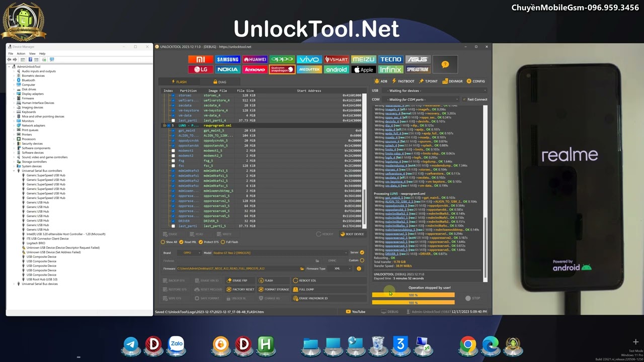Collapse the LUN5 rawprogram5.xml group
The height and width of the screenshot is (362, 644).
point(165,126)
